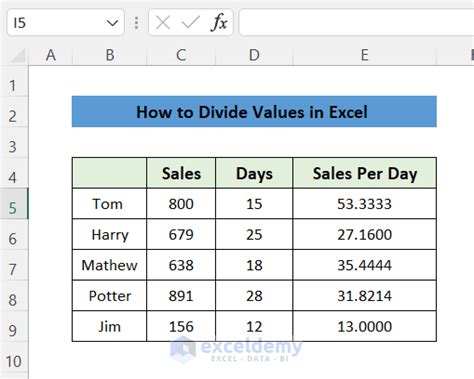474x379 pixels.
Task: Select row 3 header
Action: click(x=14, y=143)
